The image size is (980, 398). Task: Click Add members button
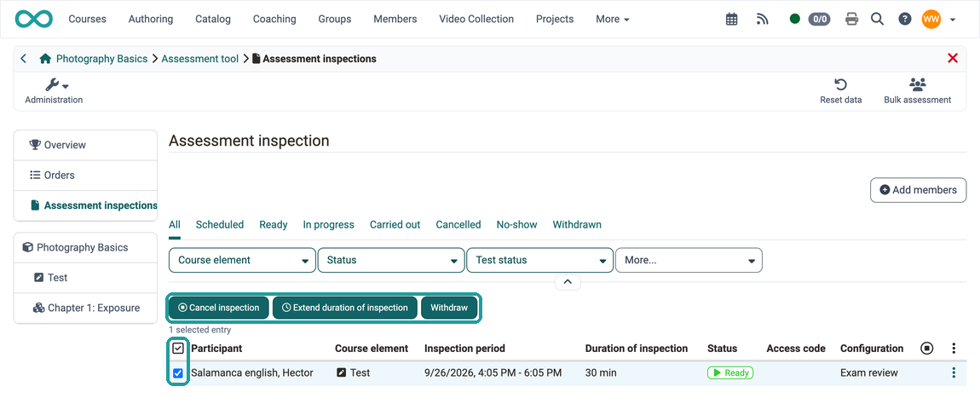918,190
